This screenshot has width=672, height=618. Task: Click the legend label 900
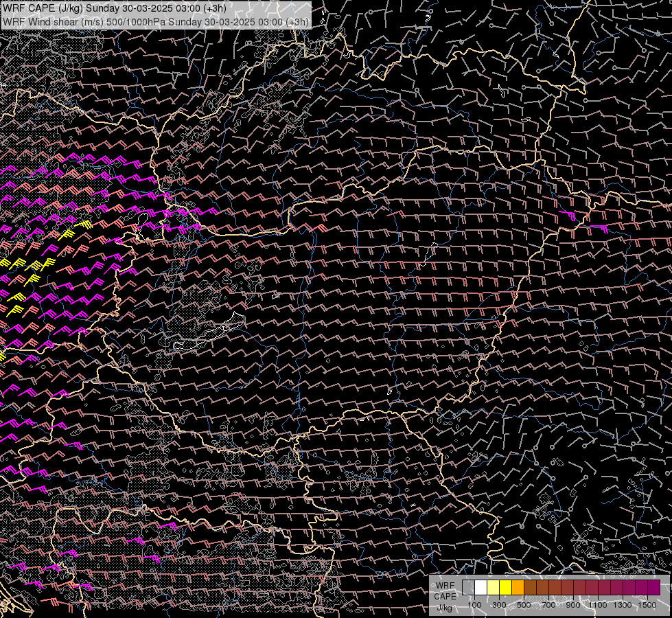click(x=573, y=605)
